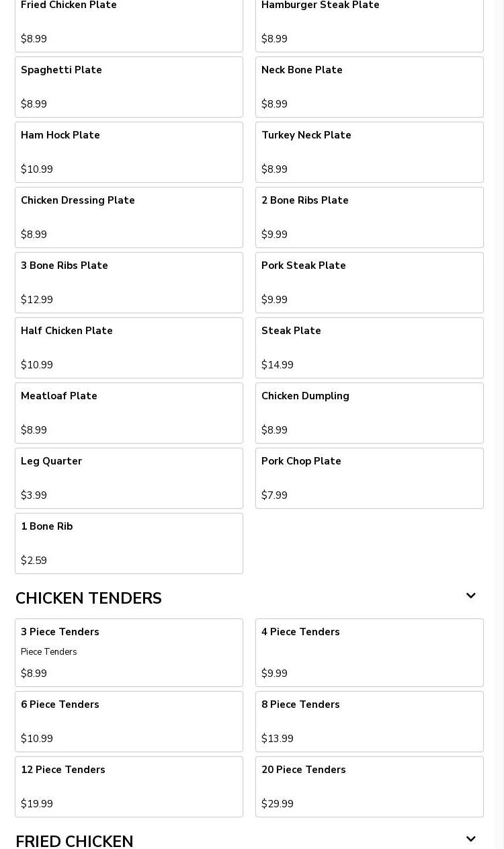This screenshot has width=504, height=849.
Task: Collapse the Chicken Tenders section chevron
Action: 470,596
